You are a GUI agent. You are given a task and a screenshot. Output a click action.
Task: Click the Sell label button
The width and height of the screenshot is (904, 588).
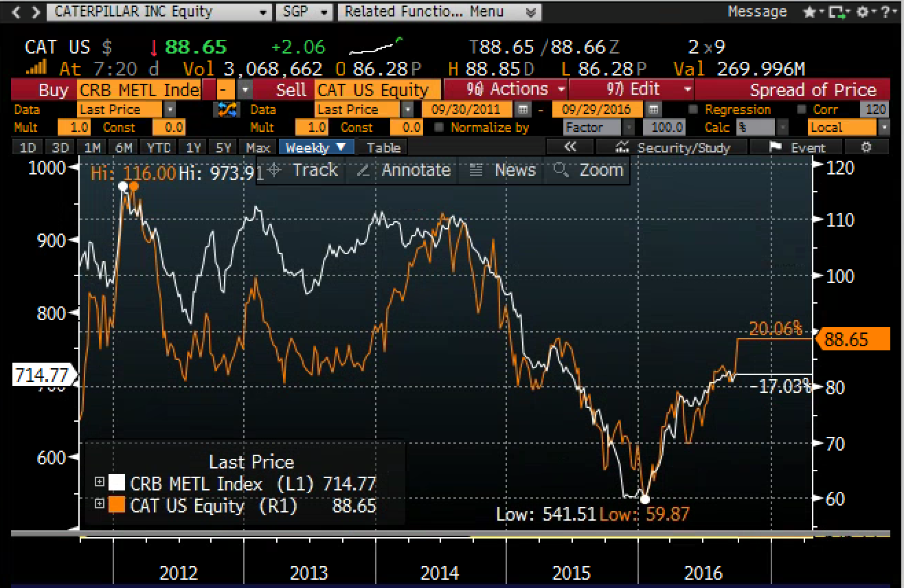point(290,90)
